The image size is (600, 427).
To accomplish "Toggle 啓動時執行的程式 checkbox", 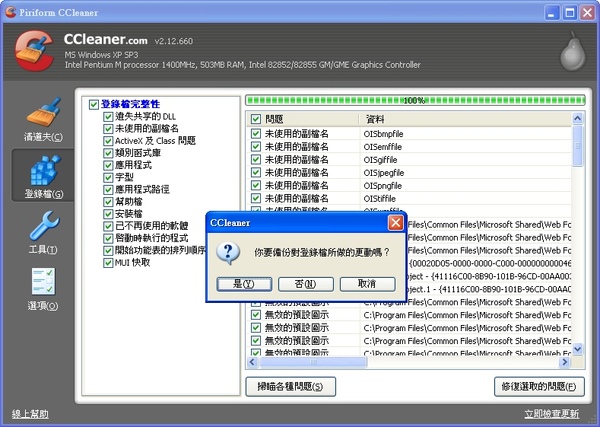I will click(108, 238).
